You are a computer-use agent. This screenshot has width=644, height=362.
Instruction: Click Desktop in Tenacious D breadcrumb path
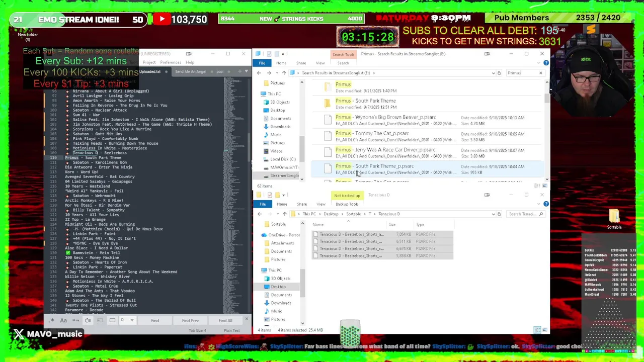pyautogui.click(x=331, y=214)
